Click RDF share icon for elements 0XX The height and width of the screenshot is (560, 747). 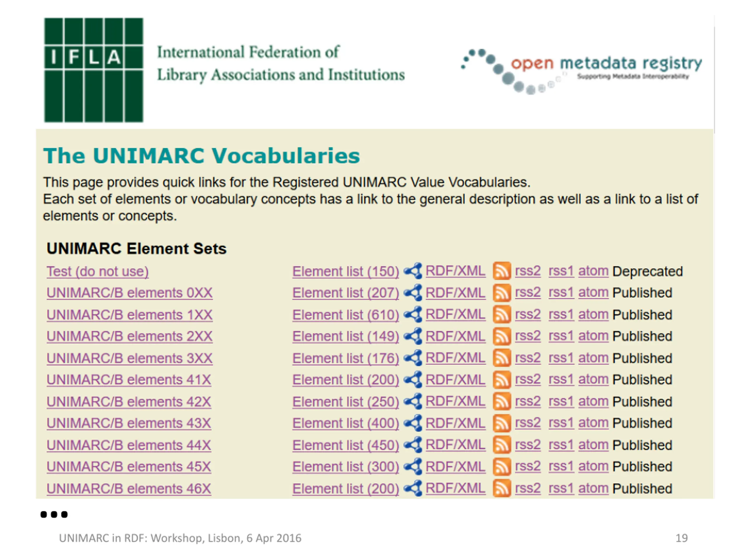[x=413, y=293]
